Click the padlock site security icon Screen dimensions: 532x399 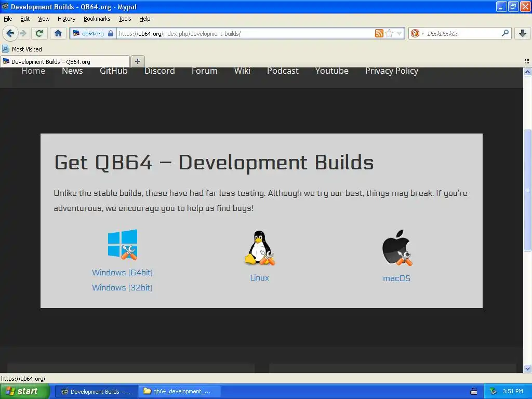click(111, 33)
